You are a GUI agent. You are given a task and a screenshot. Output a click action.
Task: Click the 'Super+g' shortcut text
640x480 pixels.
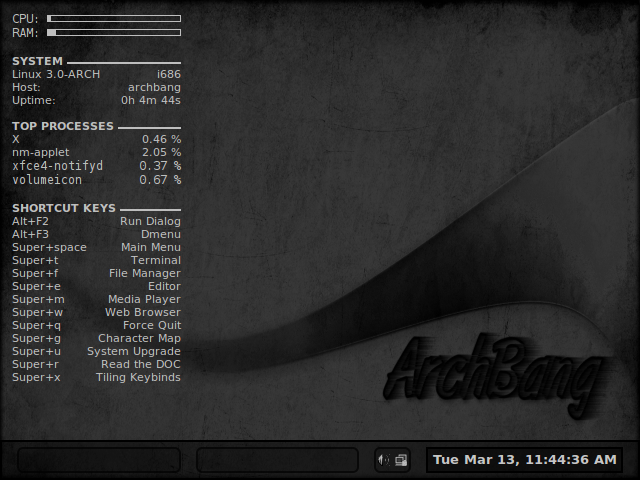click(36, 339)
